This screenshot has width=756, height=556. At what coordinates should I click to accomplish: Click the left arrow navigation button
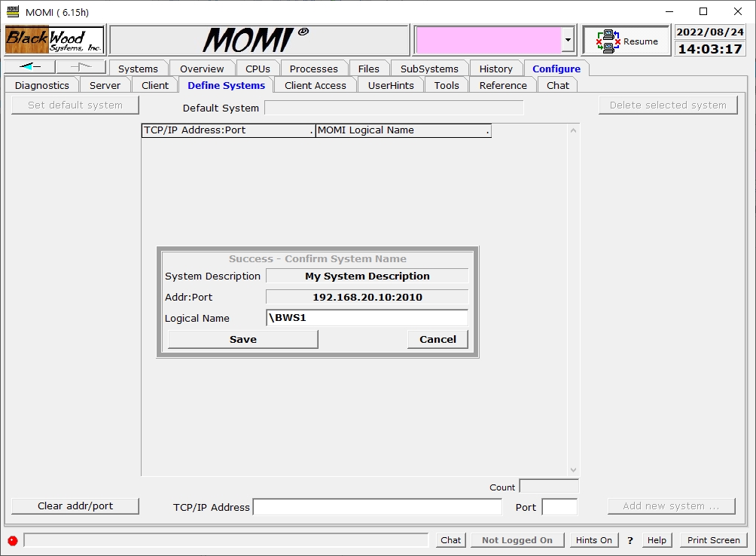click(30, 66)
